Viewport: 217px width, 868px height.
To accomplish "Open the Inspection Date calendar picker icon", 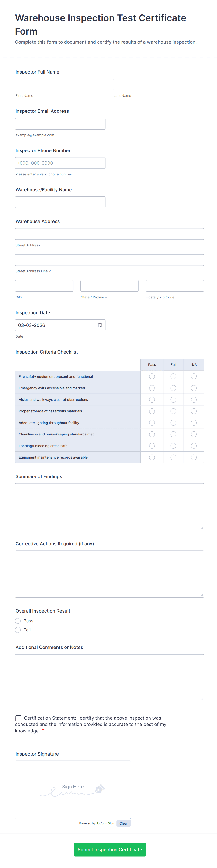I will pyautogui.click(x=100, y=325).
